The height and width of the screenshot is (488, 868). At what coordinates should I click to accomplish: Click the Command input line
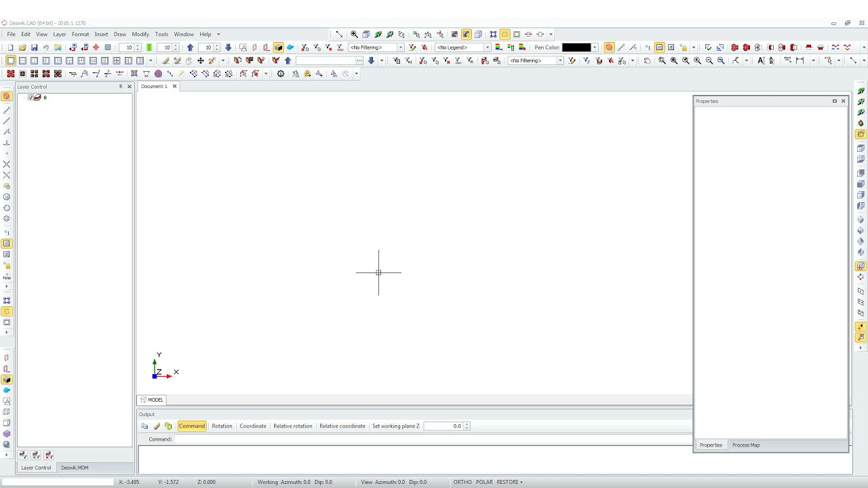click(434, 439)
